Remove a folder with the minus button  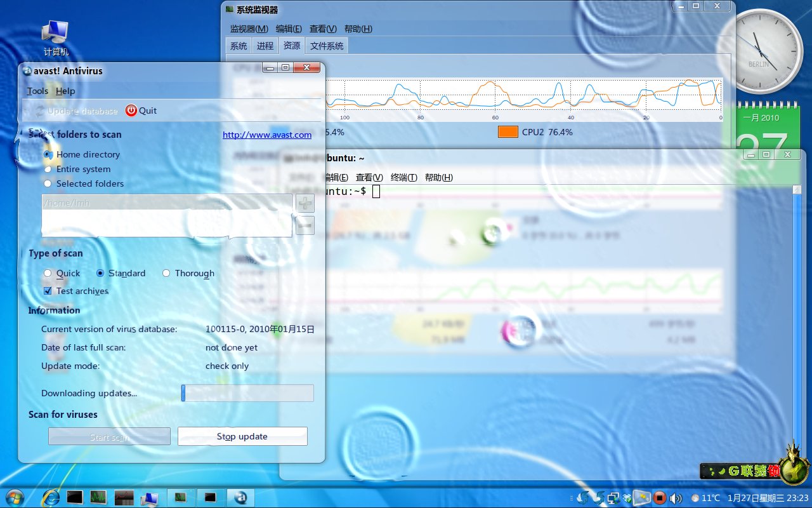305,225
